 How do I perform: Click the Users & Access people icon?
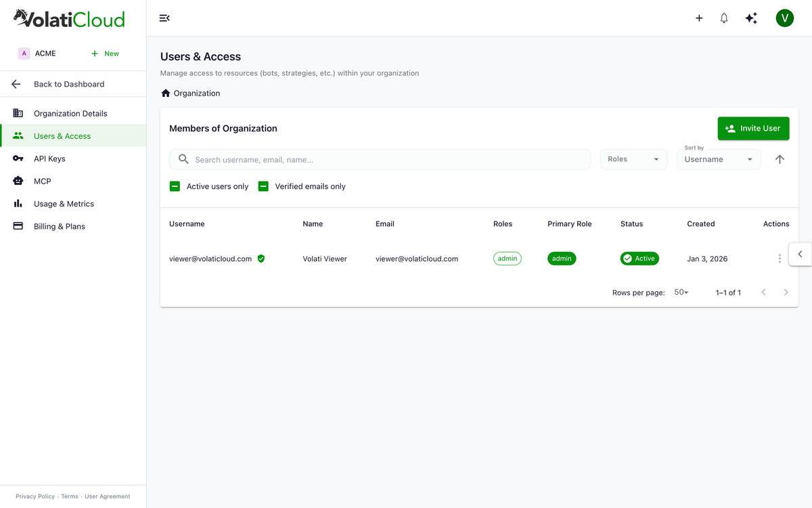click(18, 135)
